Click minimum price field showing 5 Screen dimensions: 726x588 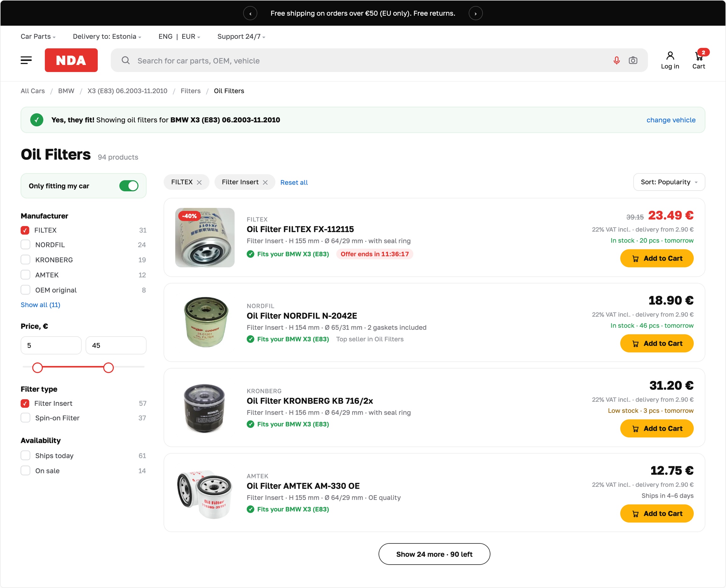51,345
